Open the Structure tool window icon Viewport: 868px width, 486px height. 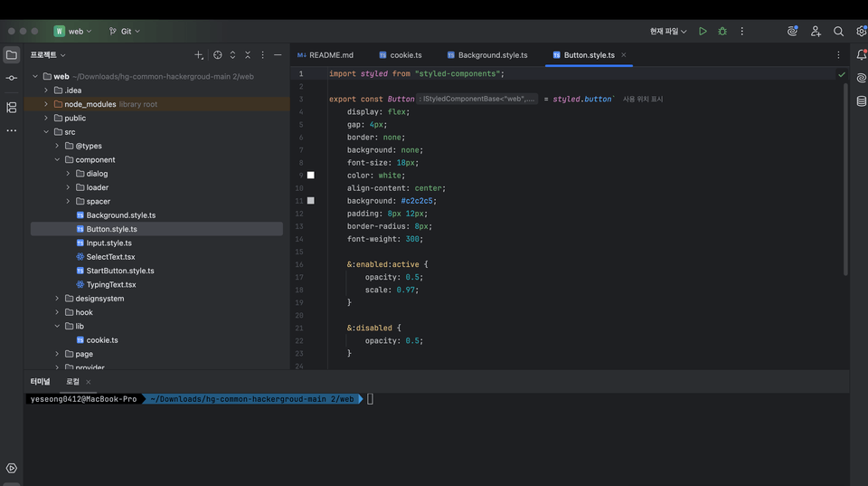point(11,108)
